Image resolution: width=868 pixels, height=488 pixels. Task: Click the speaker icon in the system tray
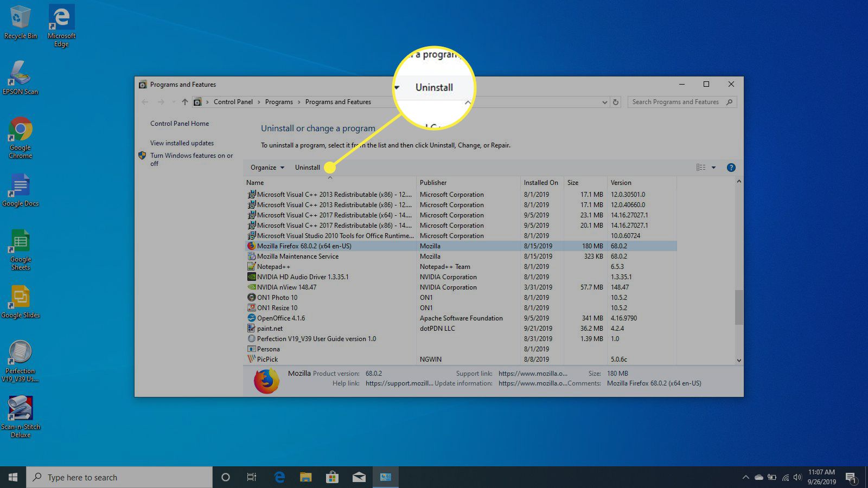797,477
